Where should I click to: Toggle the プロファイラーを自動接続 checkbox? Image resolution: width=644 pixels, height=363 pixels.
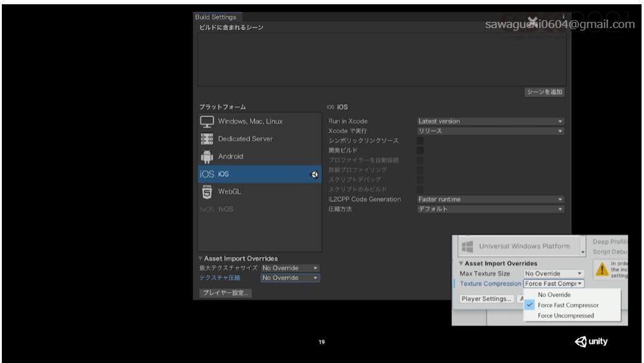pyautogui.click(x=420, y=160)
